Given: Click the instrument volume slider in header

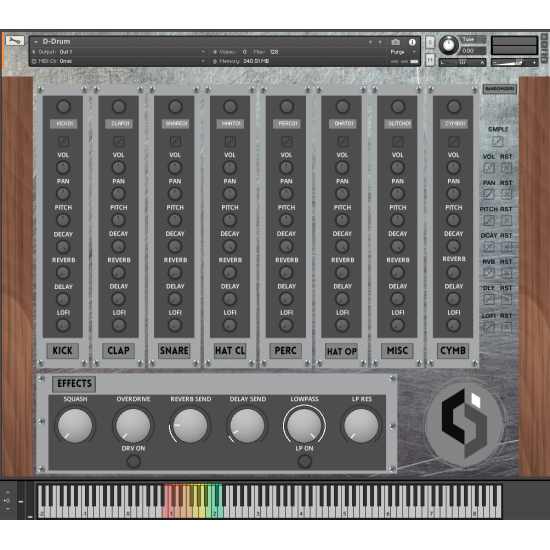Looking at the screenshot, I should 514,63.
